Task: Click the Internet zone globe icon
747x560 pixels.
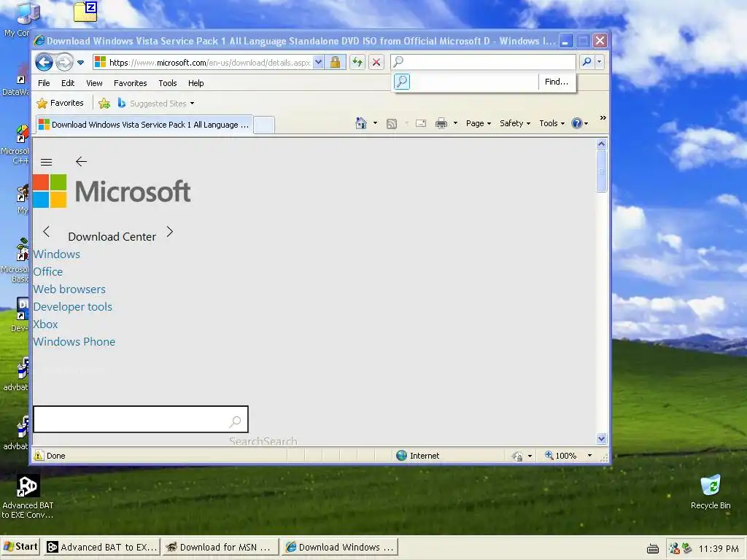Action: pos(402,456)
